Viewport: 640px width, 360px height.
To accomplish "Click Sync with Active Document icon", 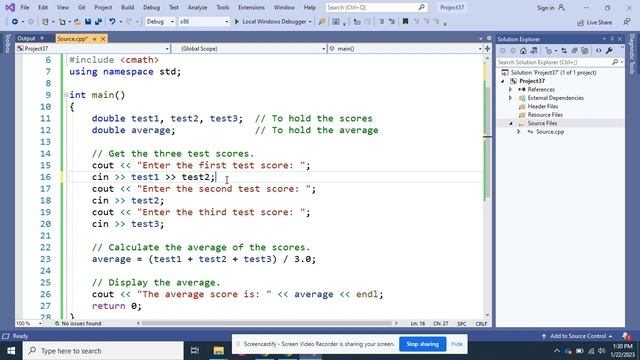I will [564, 51].
